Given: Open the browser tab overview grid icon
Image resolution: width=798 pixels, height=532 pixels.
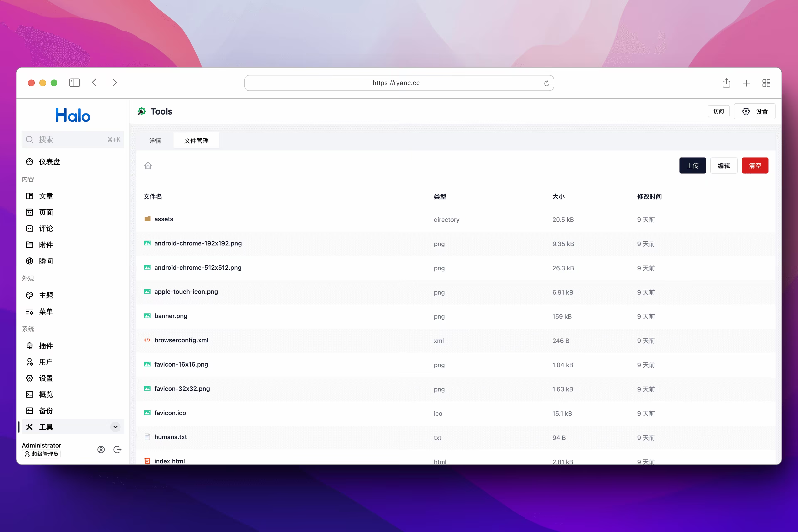Looking at the screenshot, I should pyautogui.click(x=766, y=83).
